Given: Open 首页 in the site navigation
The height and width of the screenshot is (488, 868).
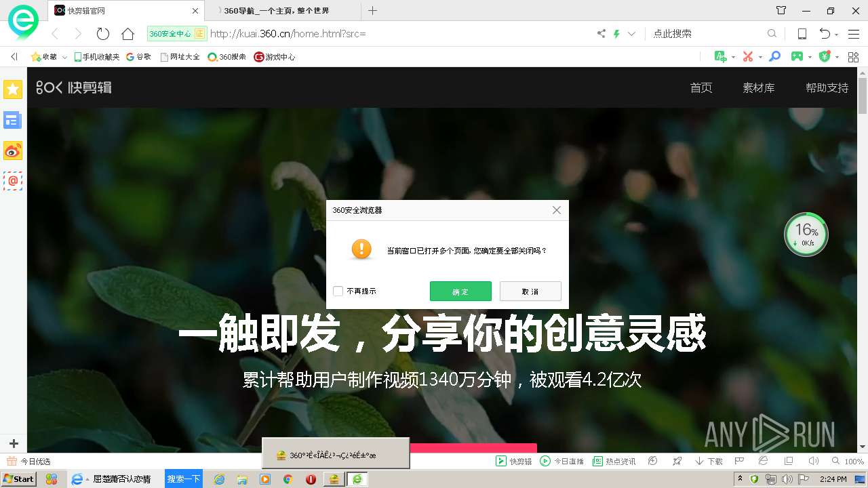Looking at the screenshot, I should [x=701, y=88].
